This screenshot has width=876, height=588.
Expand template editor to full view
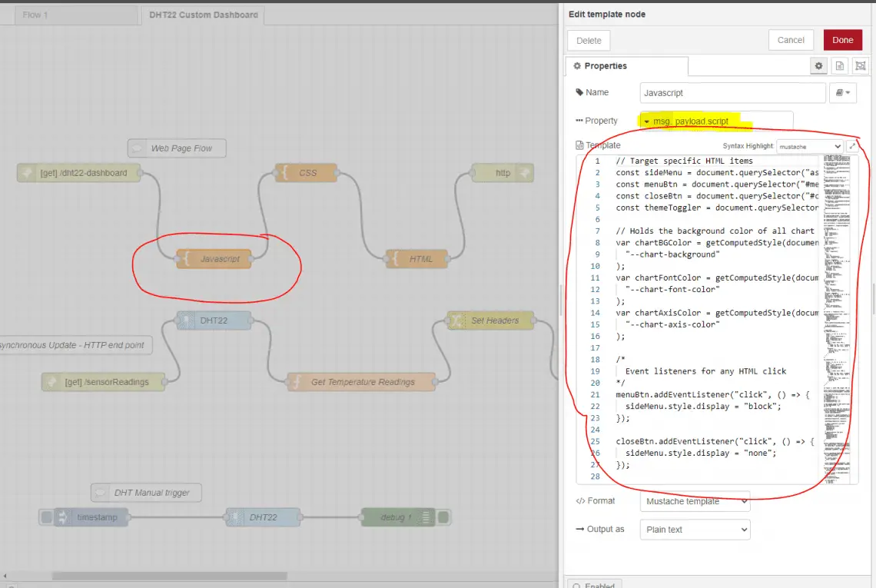pyautogui.click(x=852, y=145)
